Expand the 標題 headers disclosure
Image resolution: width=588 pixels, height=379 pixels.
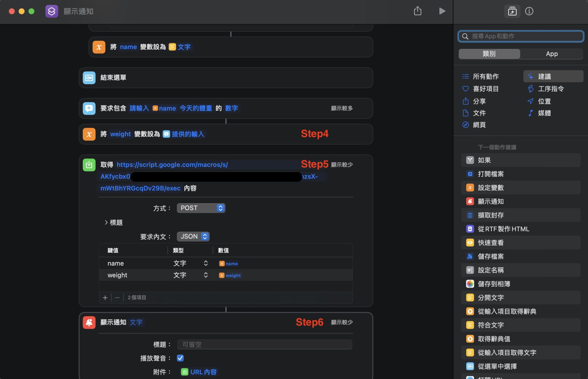click(x=106, y=222)
